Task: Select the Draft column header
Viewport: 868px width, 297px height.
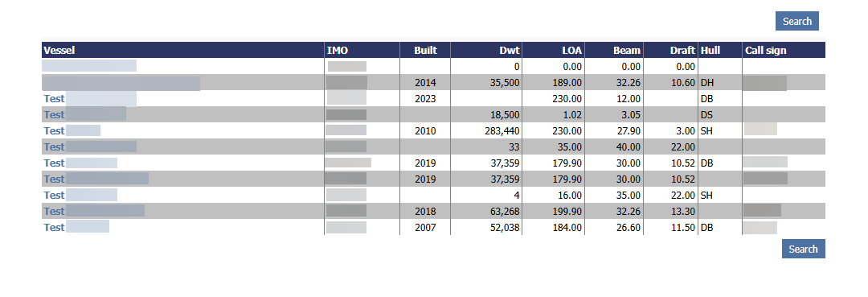Action: pos(682,51)
